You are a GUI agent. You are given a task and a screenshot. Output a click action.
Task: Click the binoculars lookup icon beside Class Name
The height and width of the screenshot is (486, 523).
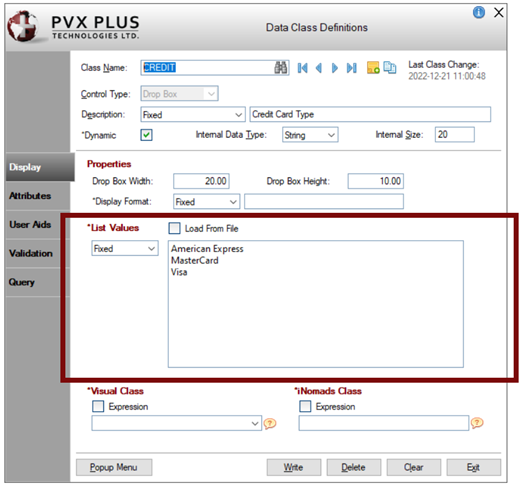281,68
